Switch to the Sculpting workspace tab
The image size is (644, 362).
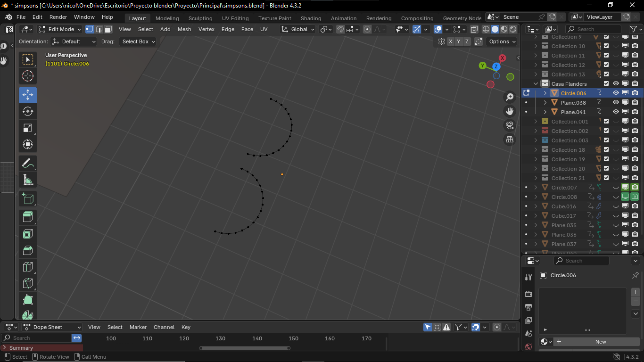click(200, 18)
